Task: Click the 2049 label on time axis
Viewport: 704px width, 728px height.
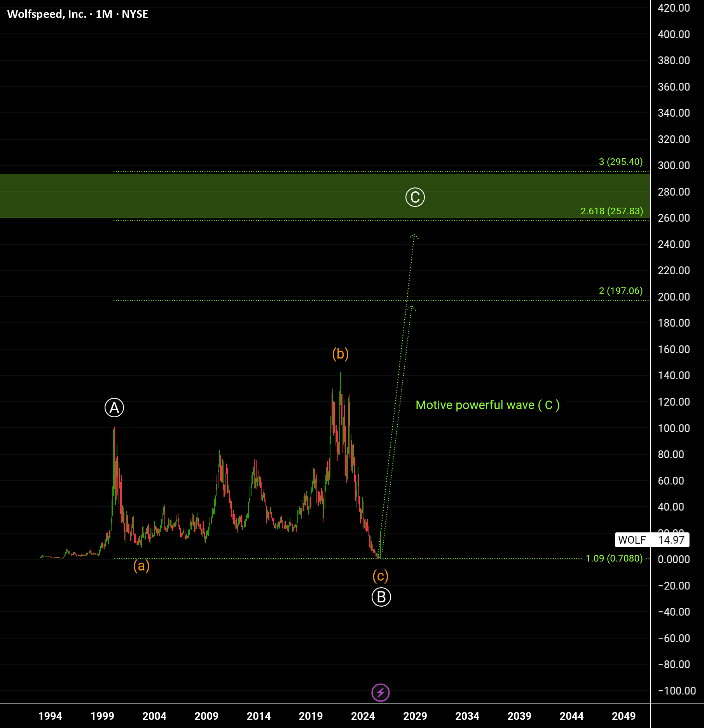Action: (624, 716)
